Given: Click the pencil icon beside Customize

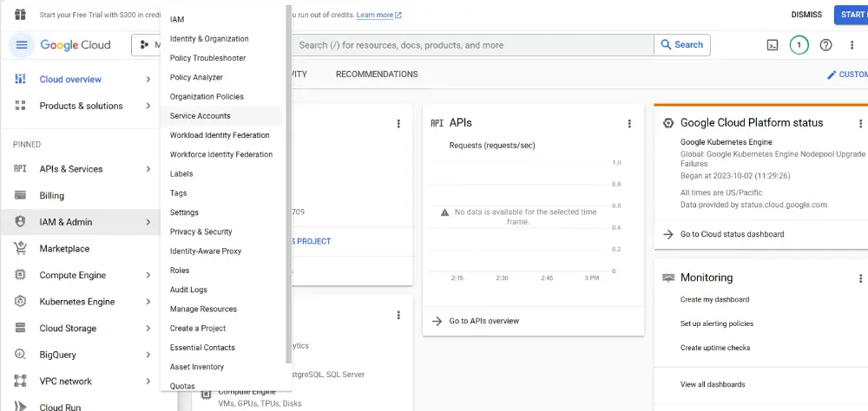Looking at the screenshot, I should coord(831,75).
